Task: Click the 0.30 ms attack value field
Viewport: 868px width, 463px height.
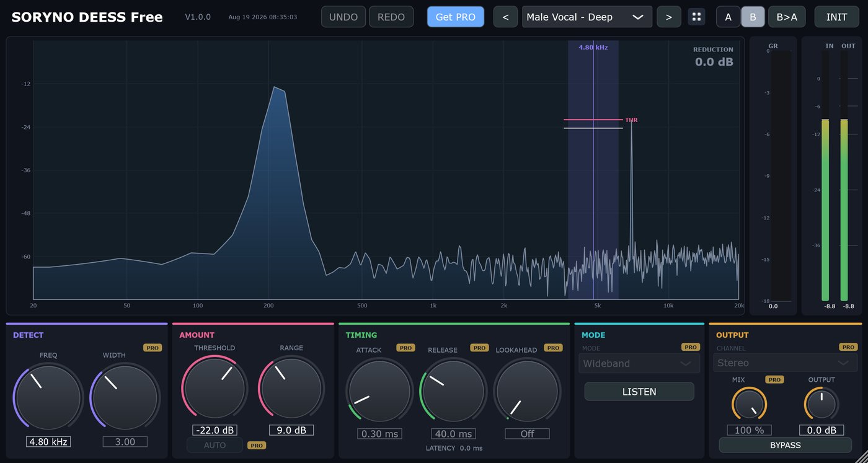Action: point(380,434)
